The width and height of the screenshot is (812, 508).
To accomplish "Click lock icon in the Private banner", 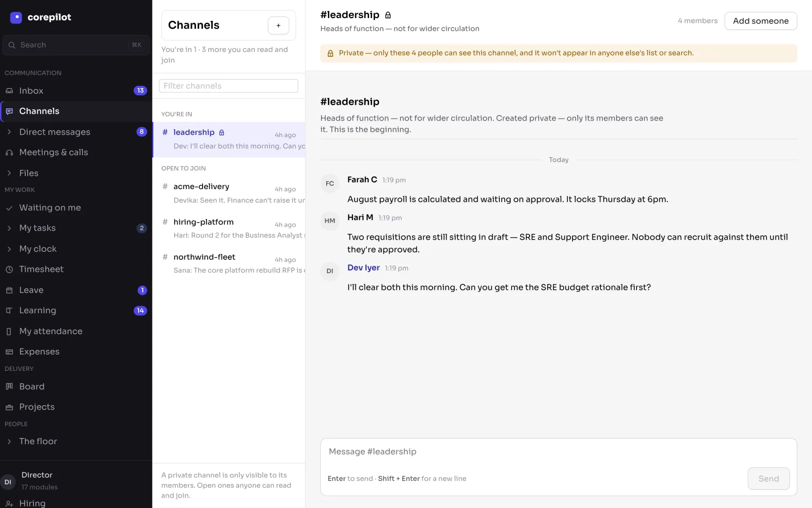I will 330,53.
